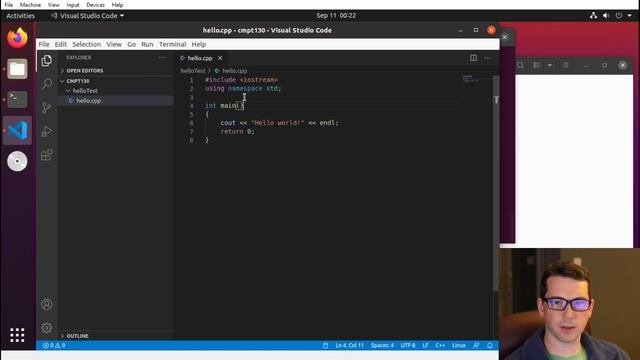Open the Terminal menu
Viewport: 640px width, 360px height.
[173, 44]
